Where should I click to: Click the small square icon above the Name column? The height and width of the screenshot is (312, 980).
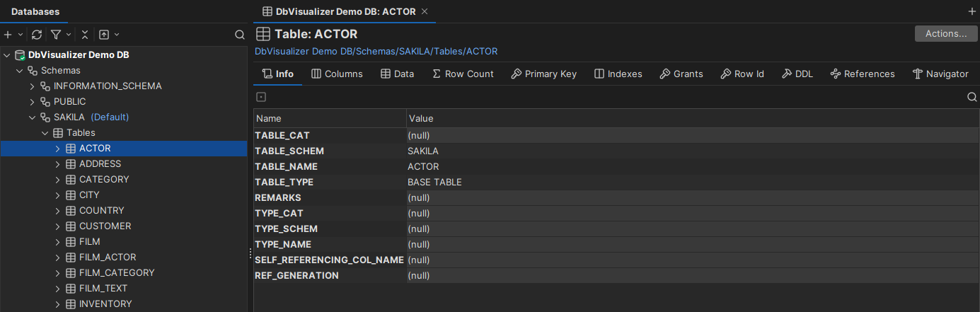click(261, 97)
